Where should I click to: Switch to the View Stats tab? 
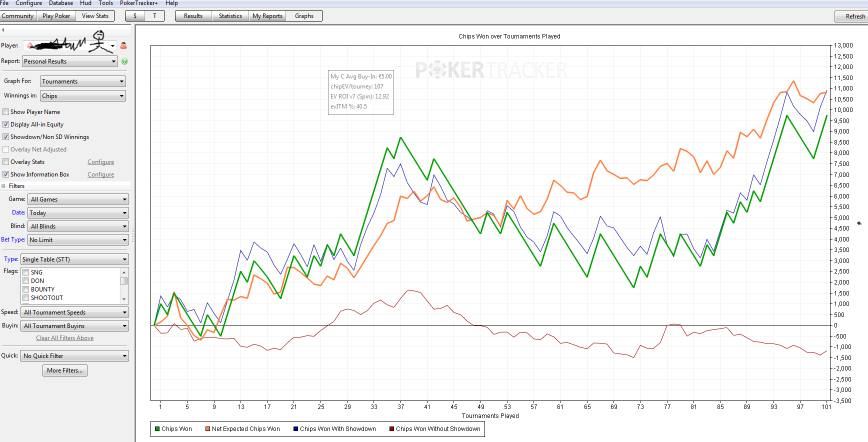[x=95, y=16]
